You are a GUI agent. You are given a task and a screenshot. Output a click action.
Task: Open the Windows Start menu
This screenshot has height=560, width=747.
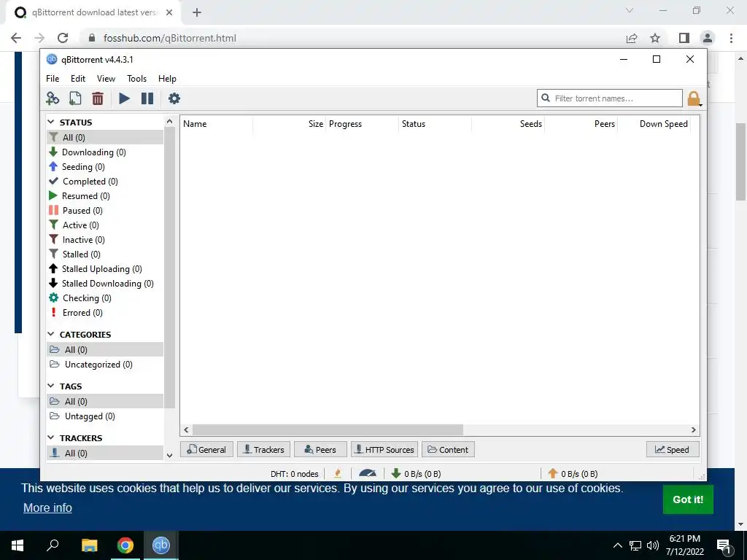tap(18, 545)
